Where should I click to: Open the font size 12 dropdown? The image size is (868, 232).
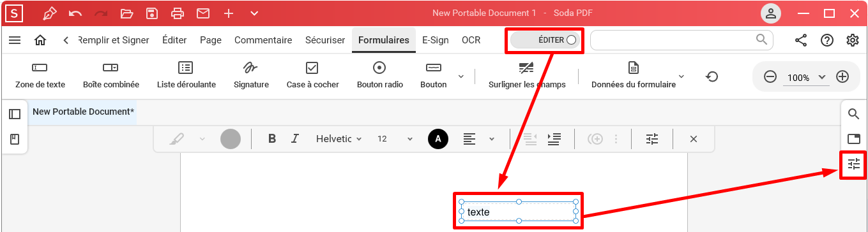[395, 138]
